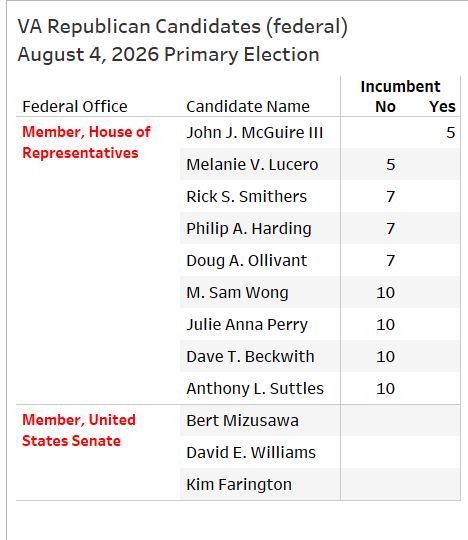Click candidate Rick S. Smithers
The width and height of the screenshot is (468, 540).
(x=247, y=197)
